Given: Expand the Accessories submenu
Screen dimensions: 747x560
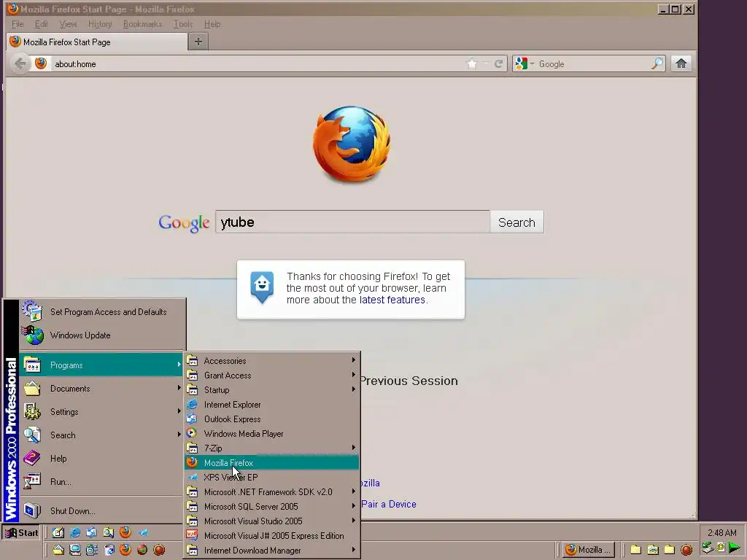Looking at the screenshot, I should point(271,361).
